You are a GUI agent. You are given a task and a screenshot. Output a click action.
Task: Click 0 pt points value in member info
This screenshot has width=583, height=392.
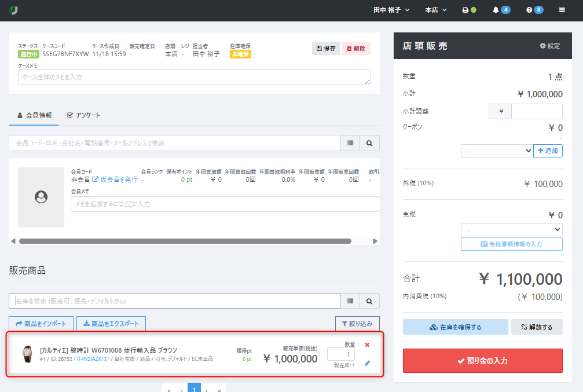coord(186,179)
